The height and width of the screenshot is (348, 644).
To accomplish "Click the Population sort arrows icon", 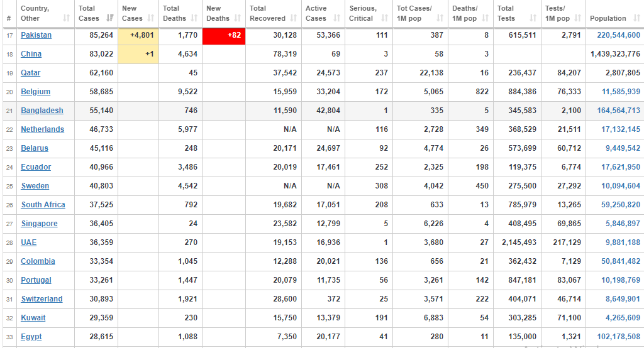I will (636, 18).
